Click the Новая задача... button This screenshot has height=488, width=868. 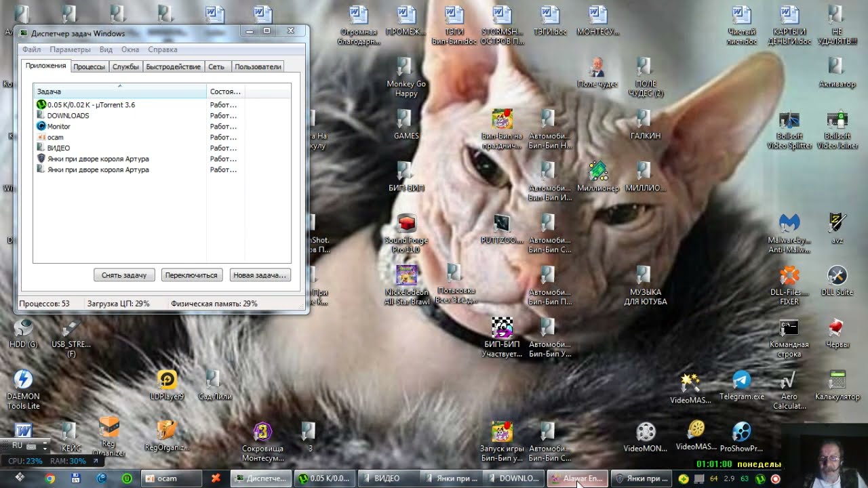260,275
